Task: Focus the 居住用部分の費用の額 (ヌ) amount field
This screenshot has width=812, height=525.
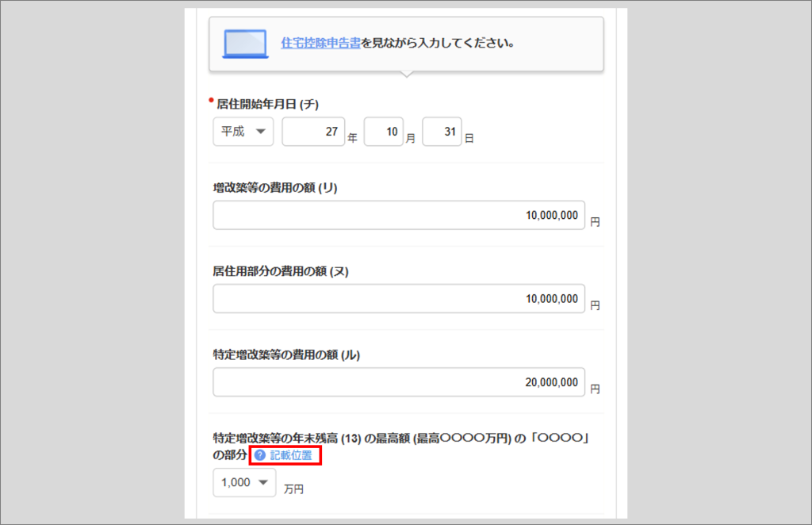Action: click(399, 299)
